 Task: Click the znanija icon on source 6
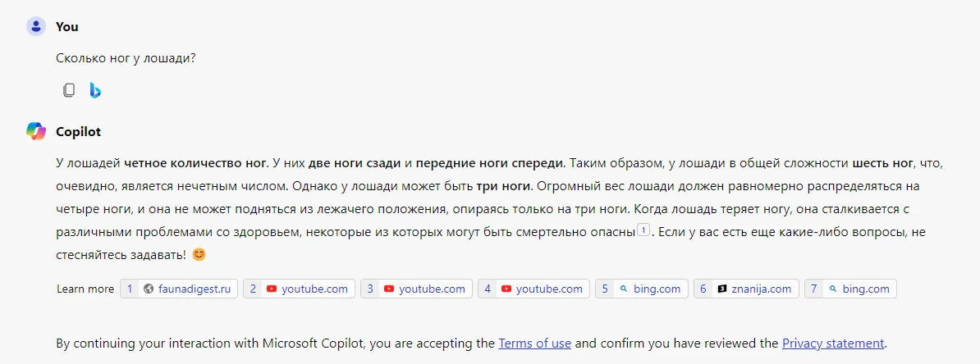(x=722, y=289)
